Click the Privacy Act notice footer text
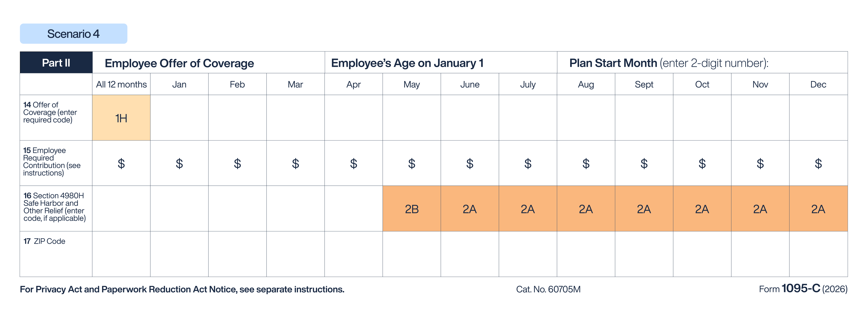Viewport: 868px width, 328px height. (182, 289)
